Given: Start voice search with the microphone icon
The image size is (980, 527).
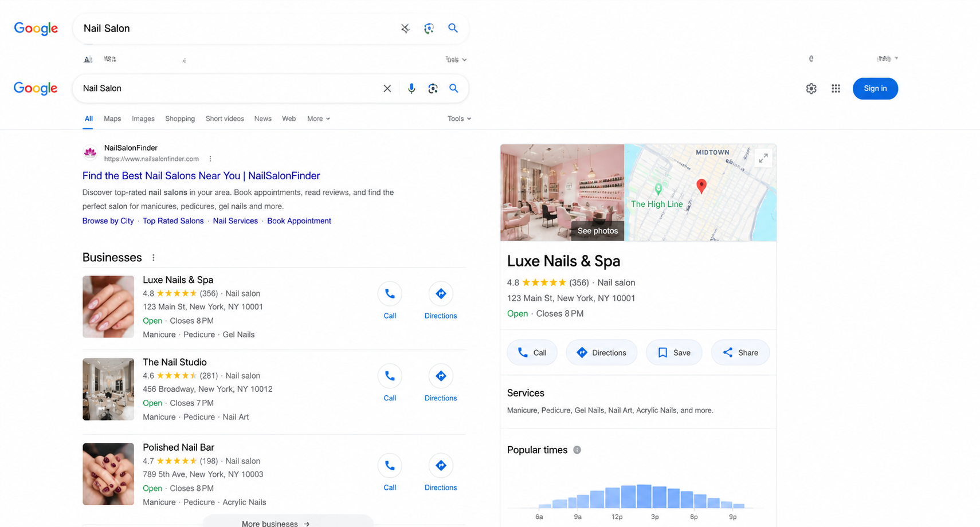Looking at the screenshot, I should click(x=411, y=88).
